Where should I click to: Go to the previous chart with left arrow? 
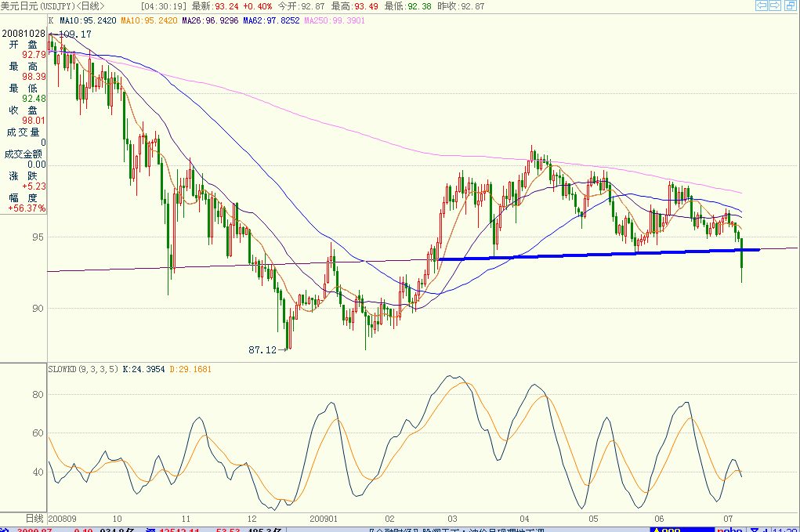click(762, 5)
